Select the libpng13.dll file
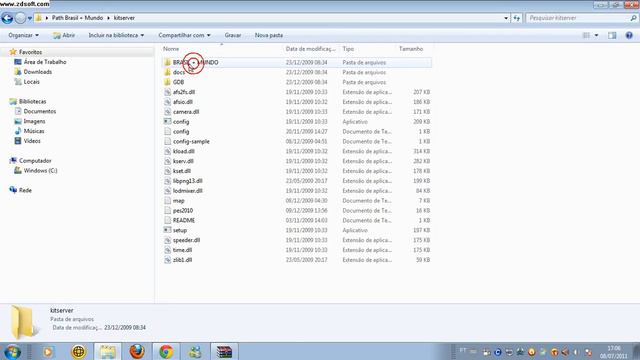640x360 pixels. [187, 181]
